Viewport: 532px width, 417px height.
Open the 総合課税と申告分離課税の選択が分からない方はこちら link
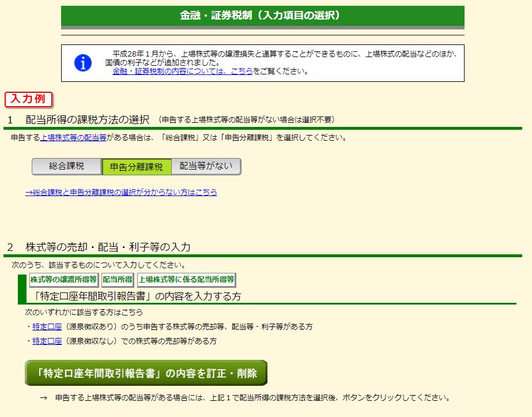pyautogui.click(x=121, y=192)
